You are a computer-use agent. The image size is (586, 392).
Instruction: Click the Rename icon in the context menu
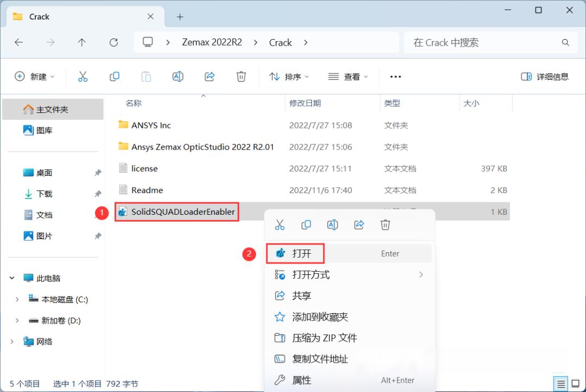(x=333, y=225)
